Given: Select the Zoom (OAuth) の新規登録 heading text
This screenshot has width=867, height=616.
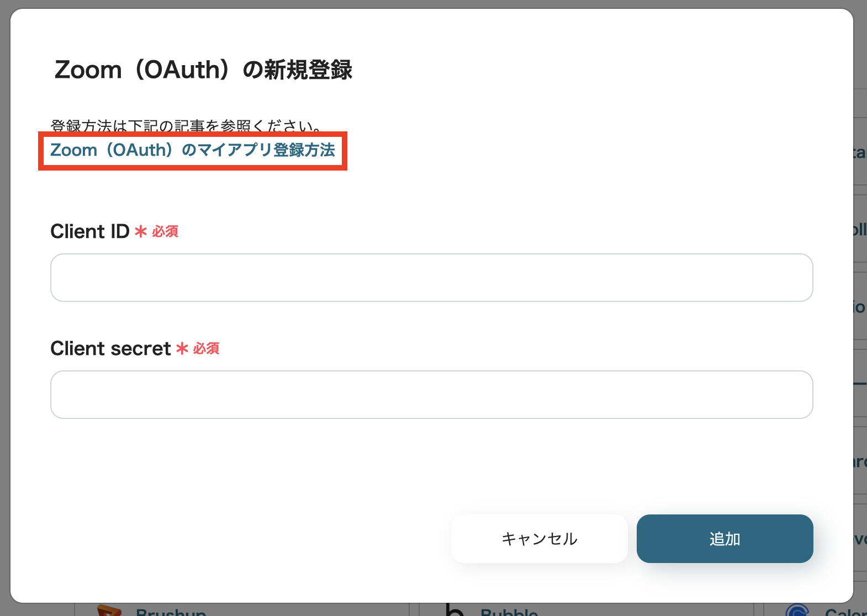Looking at the screenshot, I should (x=203, y=70).
